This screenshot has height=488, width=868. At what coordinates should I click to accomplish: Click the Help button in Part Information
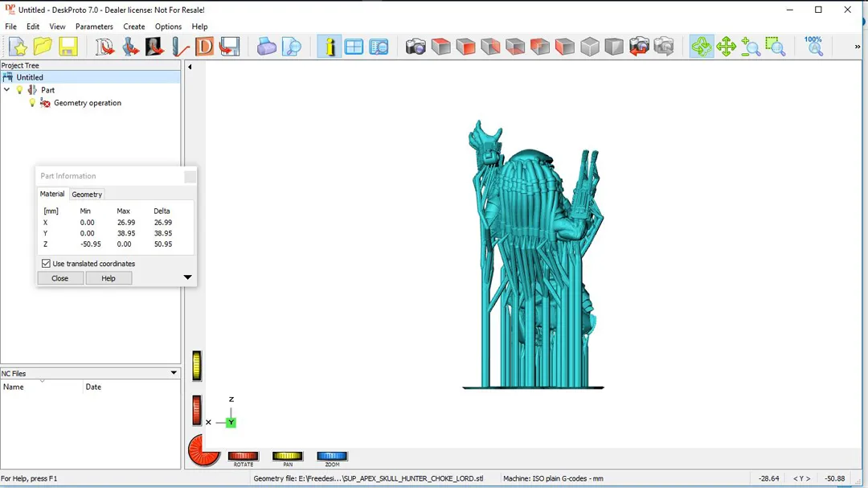[108, 278]
